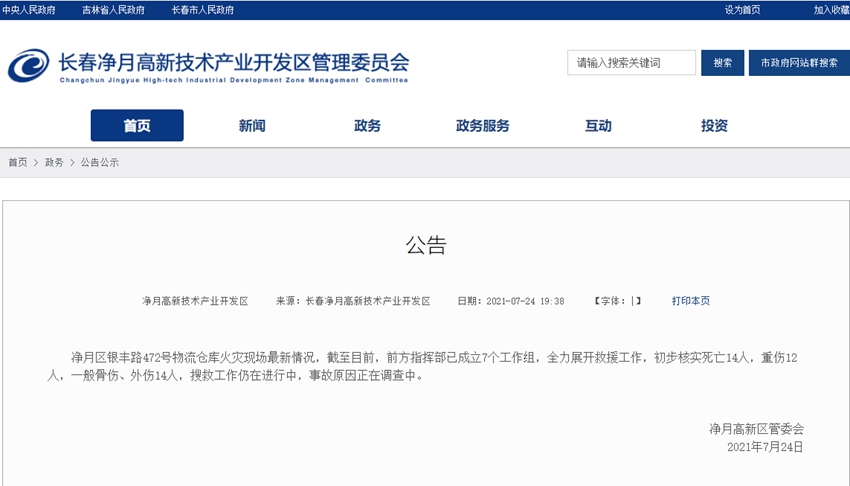The height and width of the screenshot is (486, 850).
Task: Visit the 长春市人民政府 top link
Action: pyautogui.click(x=203, y=10)
